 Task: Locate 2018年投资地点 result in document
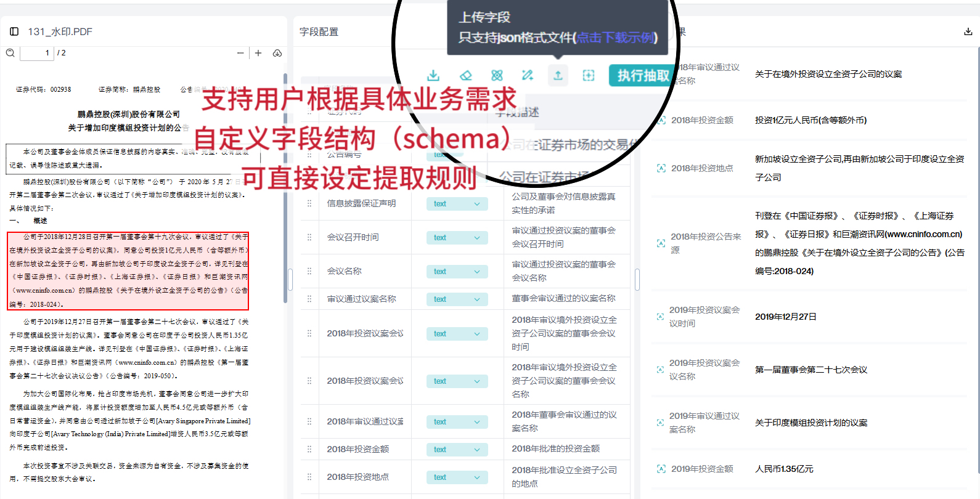click(x=661, y=168)
